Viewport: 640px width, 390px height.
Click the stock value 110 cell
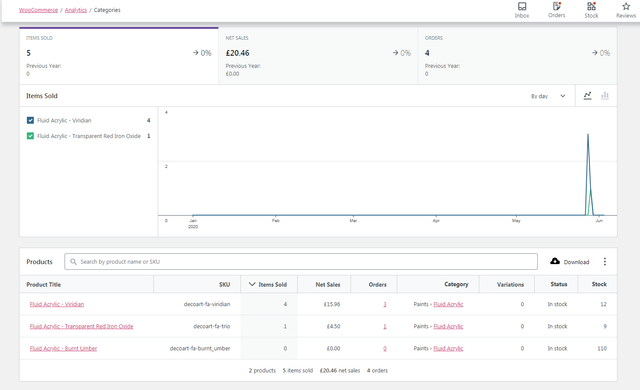coord(602,348)
